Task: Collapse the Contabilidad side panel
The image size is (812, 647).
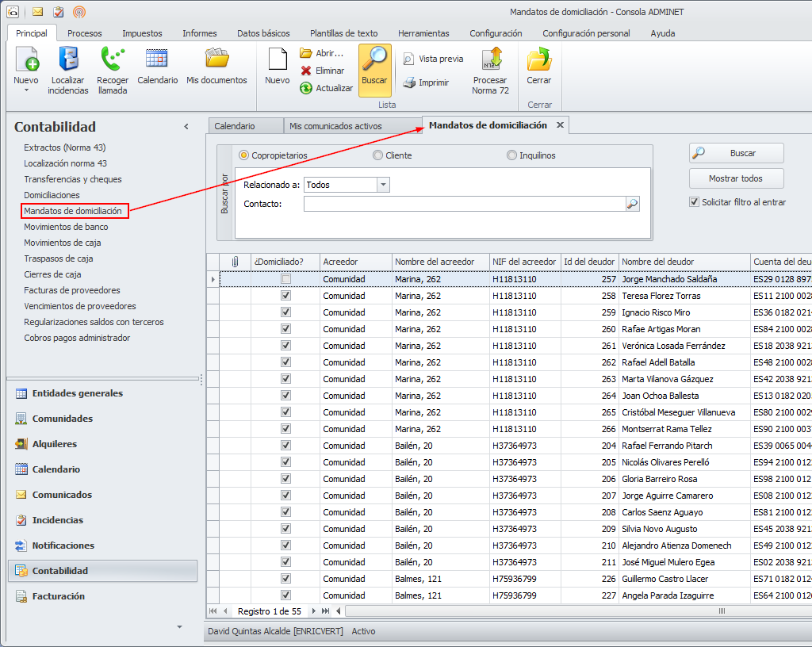Action: point(186,127)
